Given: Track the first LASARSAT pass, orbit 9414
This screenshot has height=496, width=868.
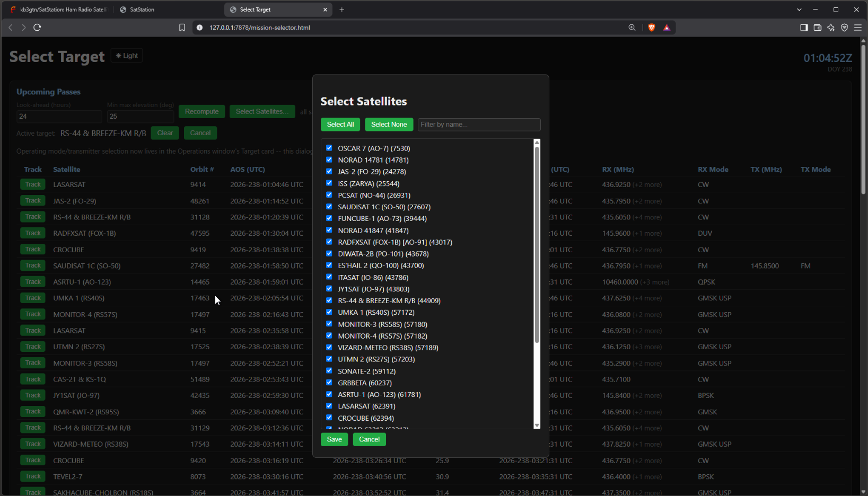Looking at the screenshot, I should (33, 184).
